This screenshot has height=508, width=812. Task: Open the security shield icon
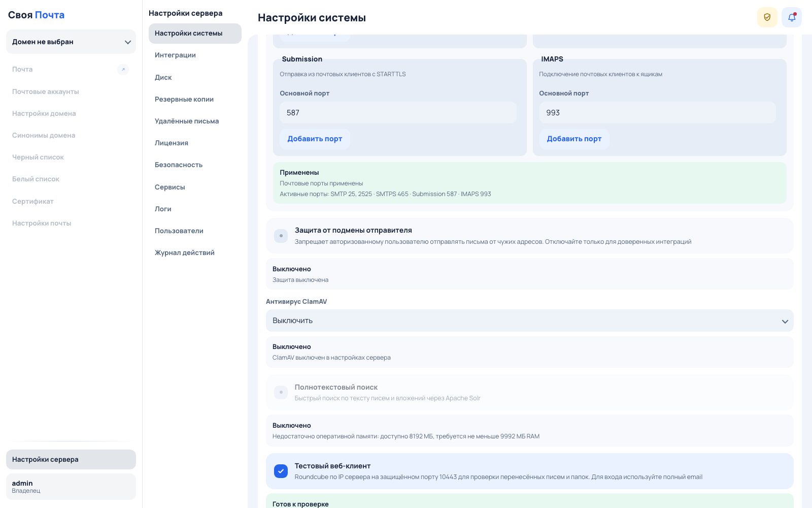pos(767,17)
